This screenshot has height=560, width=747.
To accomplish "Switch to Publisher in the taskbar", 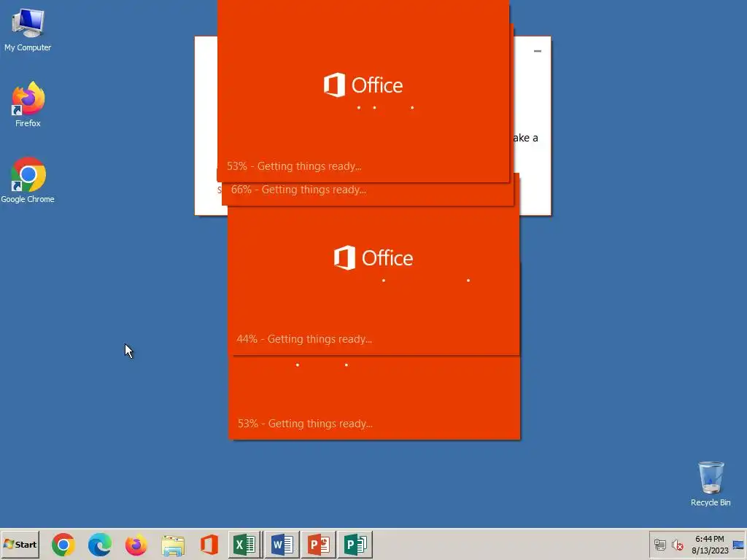I will coord(355,544).
